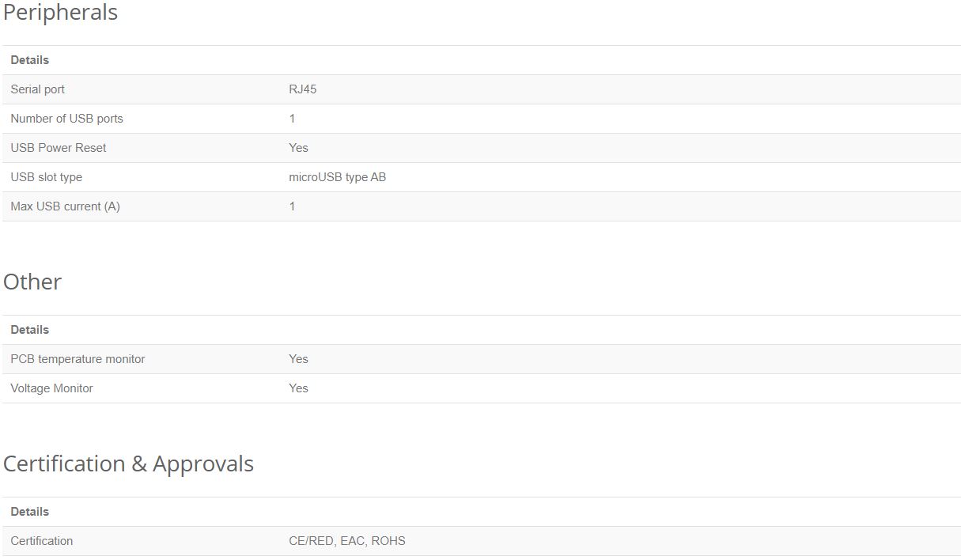Image resolution: width=961 pixels, height=560 pixels.
Task: Select the USB Power Reset row
Action: 482,148
